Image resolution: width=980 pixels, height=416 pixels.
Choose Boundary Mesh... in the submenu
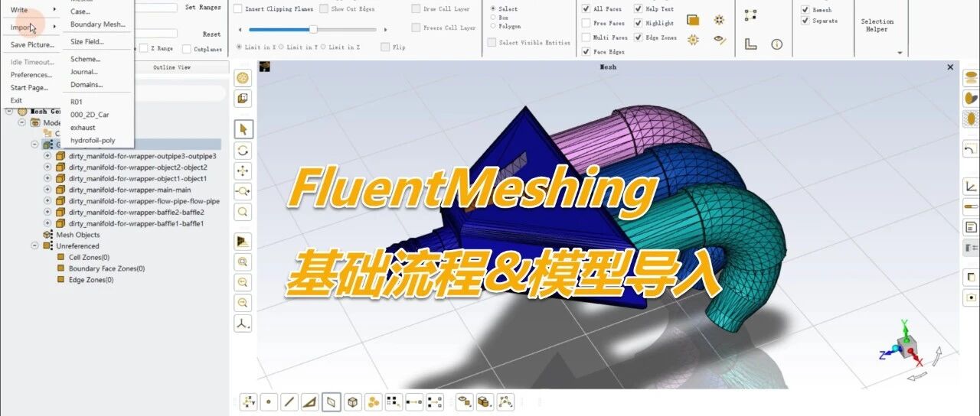point(98,24)
